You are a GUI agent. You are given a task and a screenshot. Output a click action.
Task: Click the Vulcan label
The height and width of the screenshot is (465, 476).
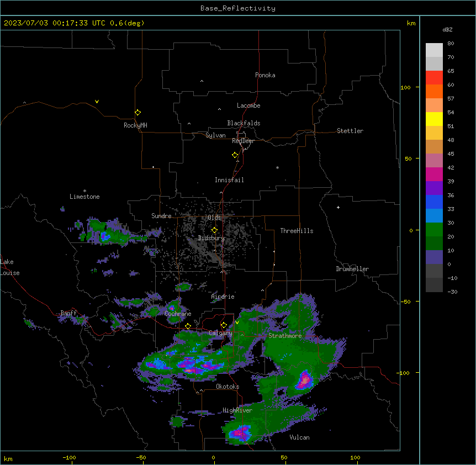coord(299,437)
